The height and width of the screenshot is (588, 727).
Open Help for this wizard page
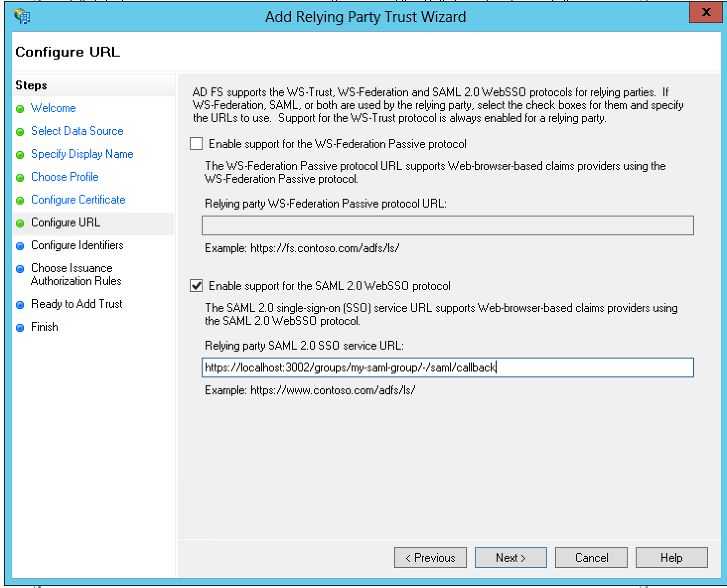coord(671,558)
